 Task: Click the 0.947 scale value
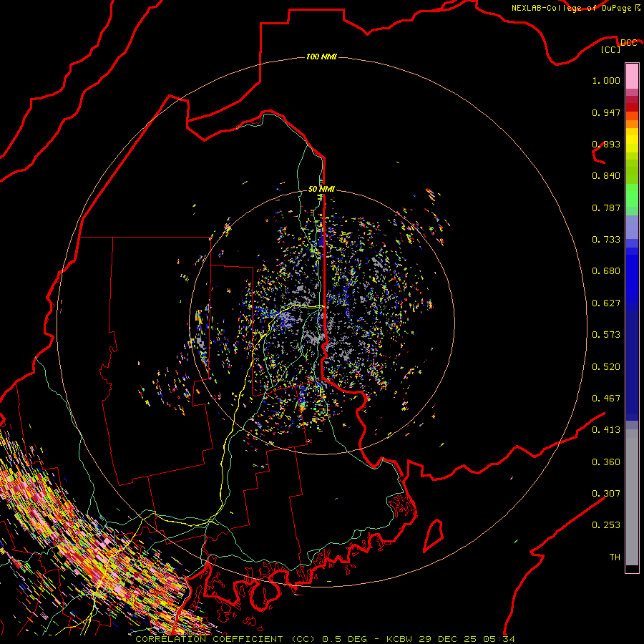click(x=606, y=112)
